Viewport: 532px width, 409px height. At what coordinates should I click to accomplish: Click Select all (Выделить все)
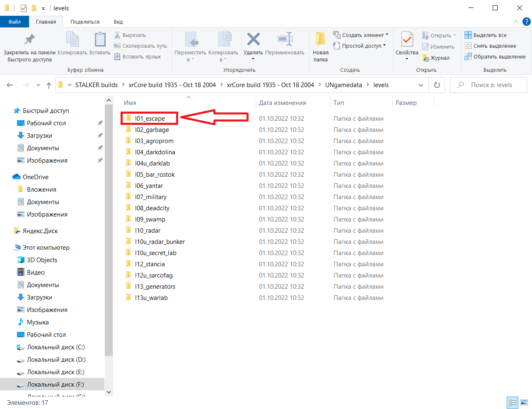(486, 35)
